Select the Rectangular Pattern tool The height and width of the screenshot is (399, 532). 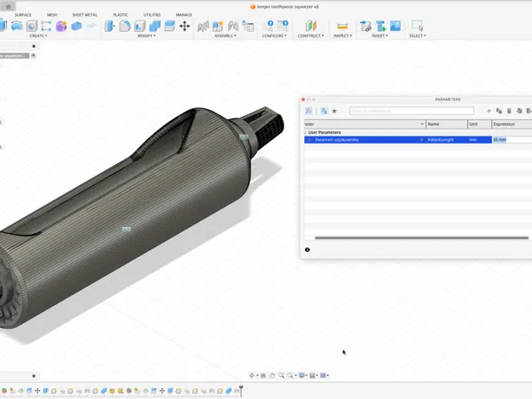pyautogui.click(x=46, y=26)
